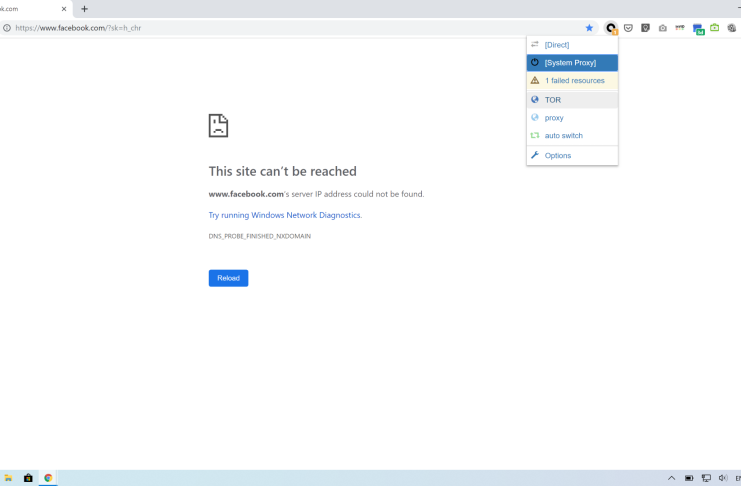
Task: Click the multicolored dots extension icon
Action: (680, 27)
